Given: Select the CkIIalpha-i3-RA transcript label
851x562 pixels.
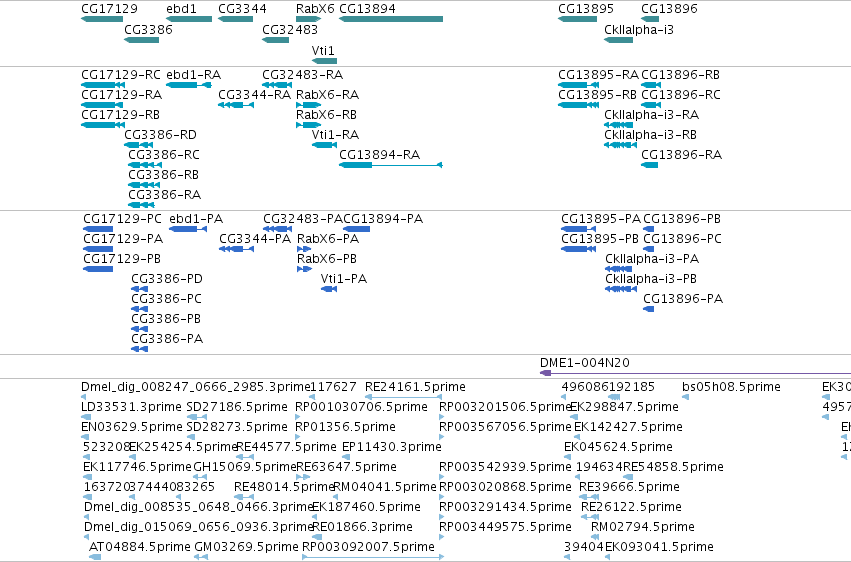Looking at the screenshot, I should pyautogui.click(x=651, y=115).
